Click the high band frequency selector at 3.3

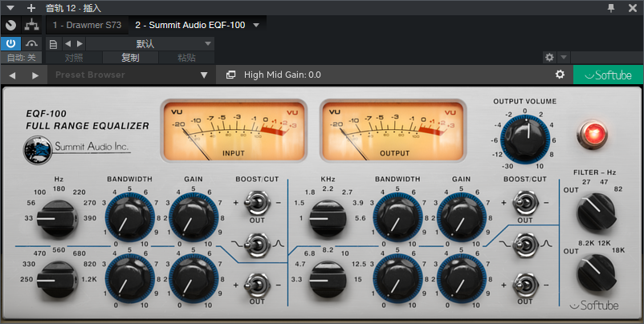(328, 280)
